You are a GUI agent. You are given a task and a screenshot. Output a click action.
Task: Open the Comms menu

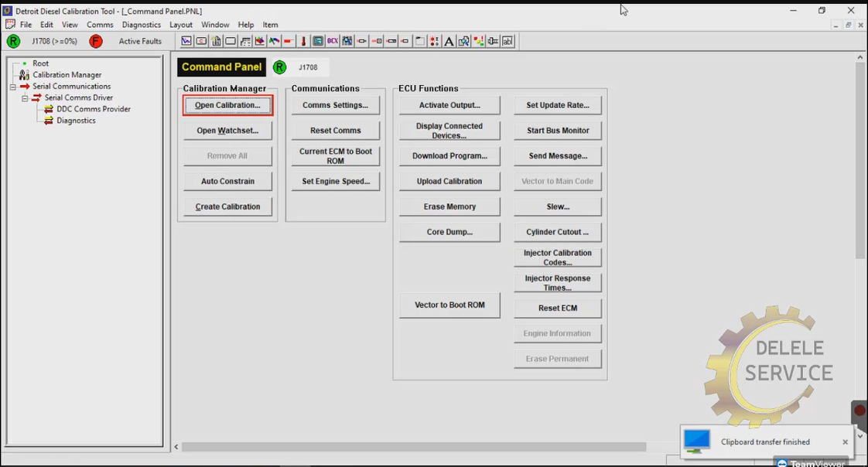tap(100, 25)
